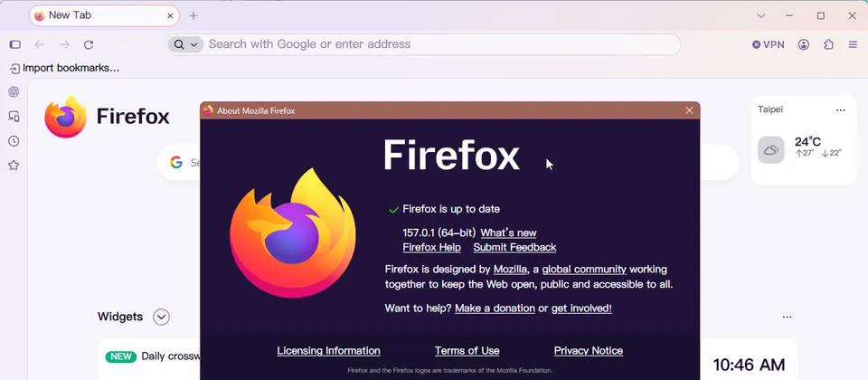Click the NEW badge on Daily crossword
This screenshot has width=868, height=380.
click(x=121, y=356)
